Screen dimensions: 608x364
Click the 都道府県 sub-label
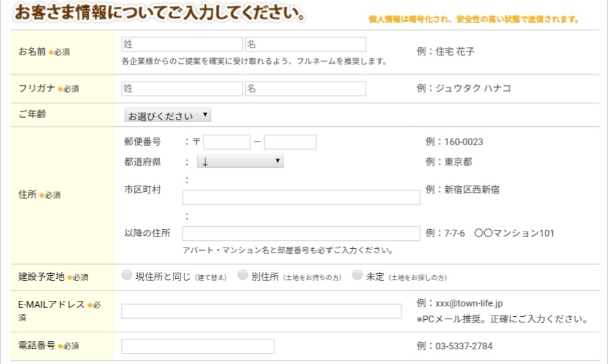click(x=142, y=162)
